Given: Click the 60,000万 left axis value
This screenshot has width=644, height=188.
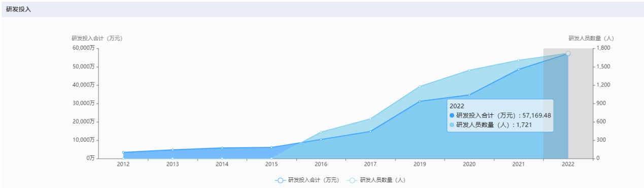Looking at the screenshot, I should [83, 48].
